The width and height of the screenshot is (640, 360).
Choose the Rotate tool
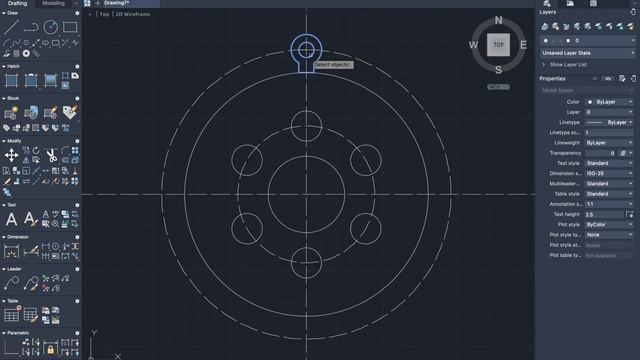tap(36, 151)
